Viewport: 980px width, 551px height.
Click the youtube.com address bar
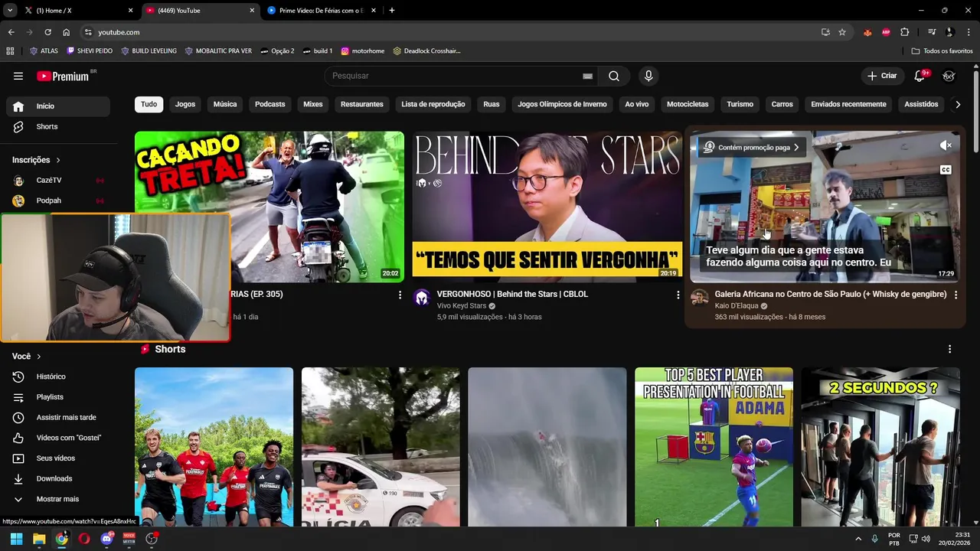point(452,32)
